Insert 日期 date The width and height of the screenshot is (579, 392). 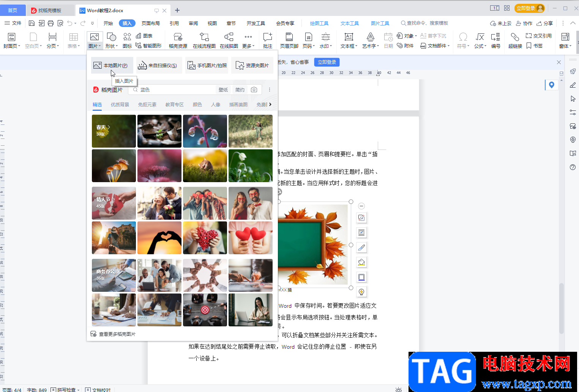(388, 41)
